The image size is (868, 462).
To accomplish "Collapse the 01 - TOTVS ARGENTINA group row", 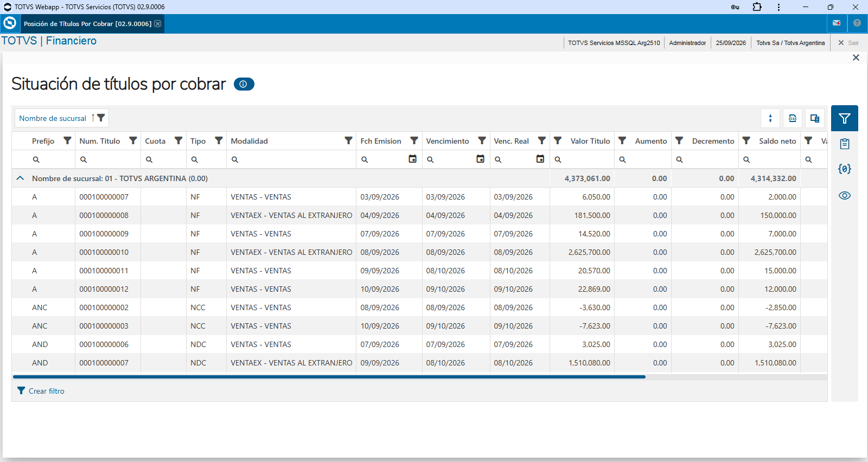I will (20, 178).
